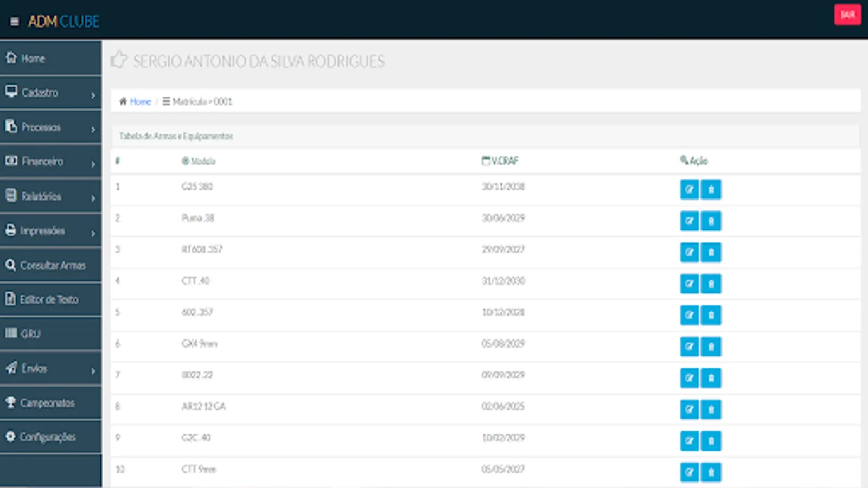
Task: Open edit for the 602 .357 row
Action: click(x=689, y=316)
